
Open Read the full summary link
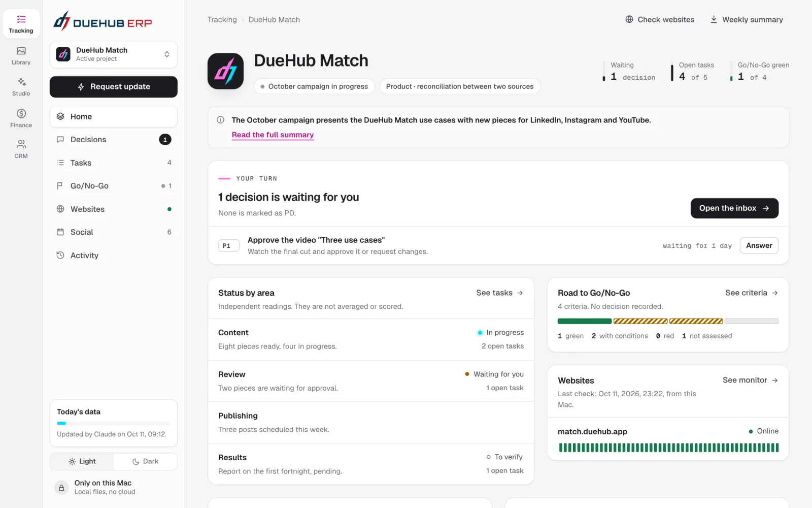click(273, 135)
